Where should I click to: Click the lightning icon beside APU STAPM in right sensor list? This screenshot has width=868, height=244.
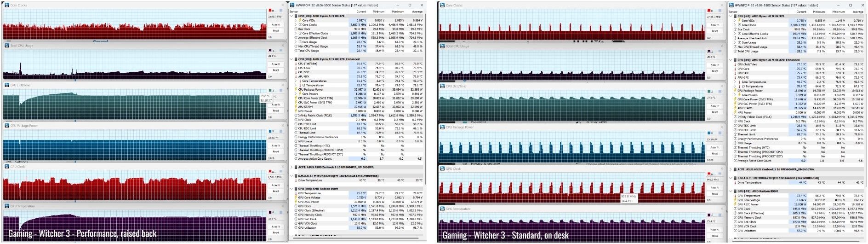[x=735, y=108]
